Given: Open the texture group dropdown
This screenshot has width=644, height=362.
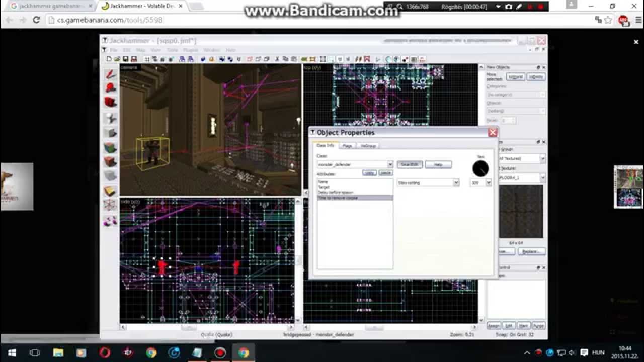Looking at the screenshot, I should point(542,158).
